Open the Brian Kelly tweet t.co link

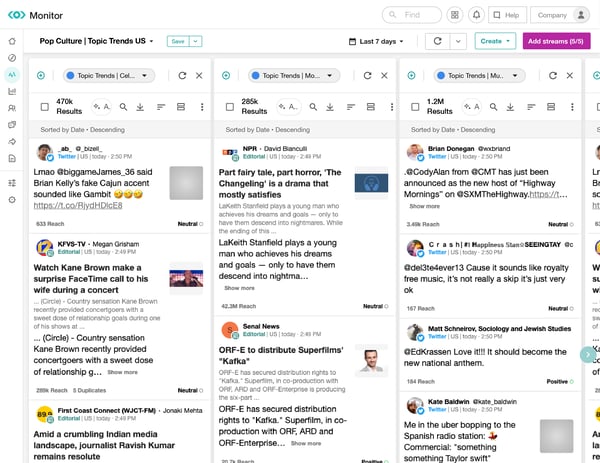(81, 205)
